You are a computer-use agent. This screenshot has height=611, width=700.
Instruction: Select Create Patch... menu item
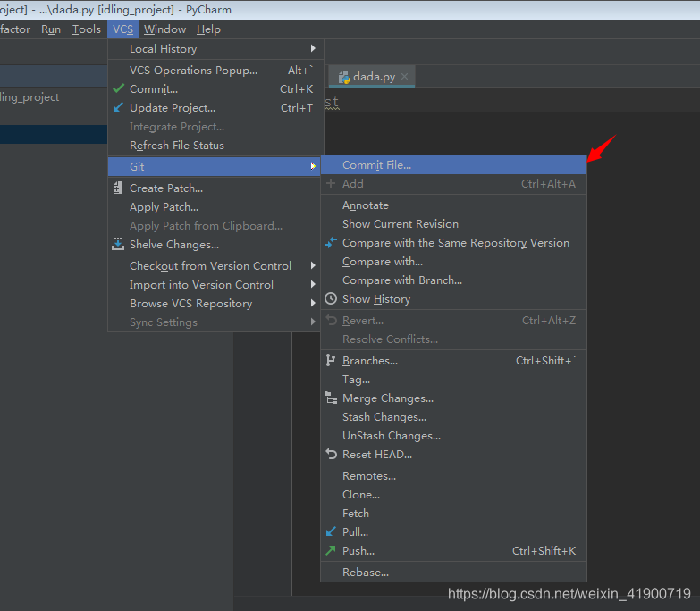point(215,188)
